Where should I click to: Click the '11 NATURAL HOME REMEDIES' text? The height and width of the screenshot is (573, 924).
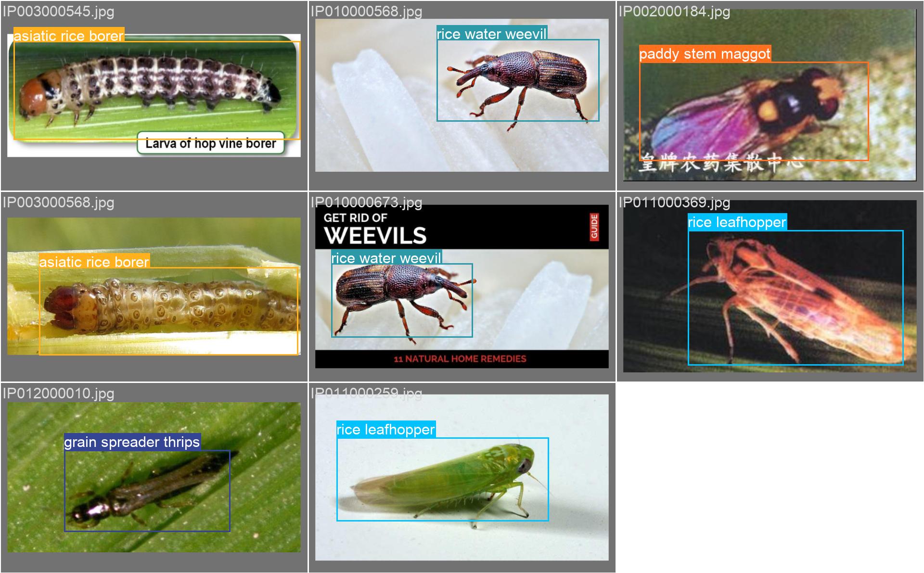(x=460, y=359)
